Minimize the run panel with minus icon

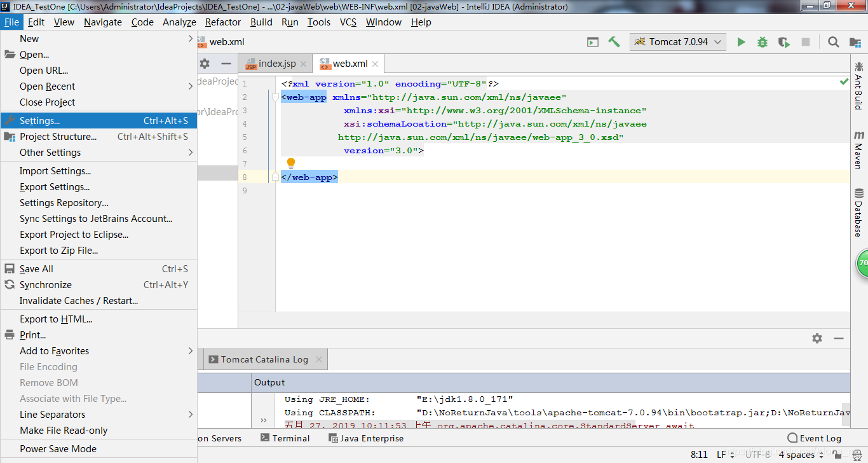pos(839,338)
